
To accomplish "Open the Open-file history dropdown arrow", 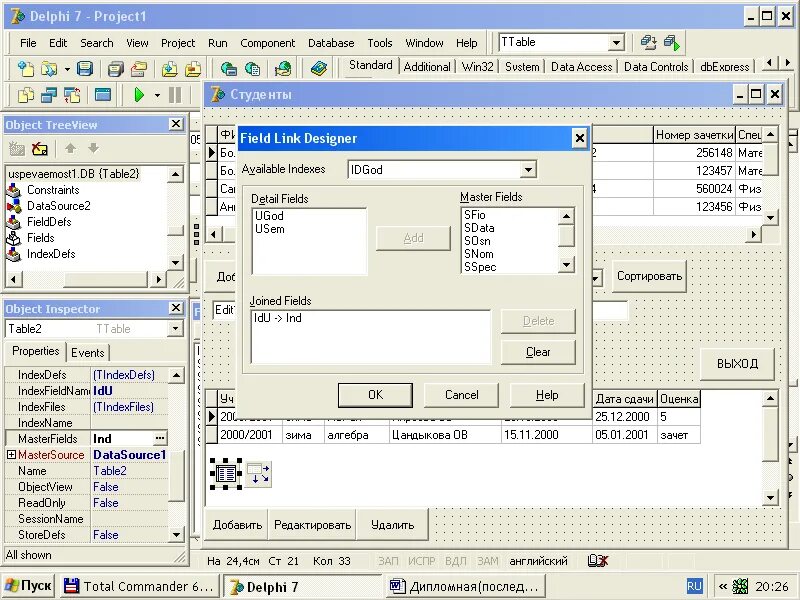I will coord(67,69).
